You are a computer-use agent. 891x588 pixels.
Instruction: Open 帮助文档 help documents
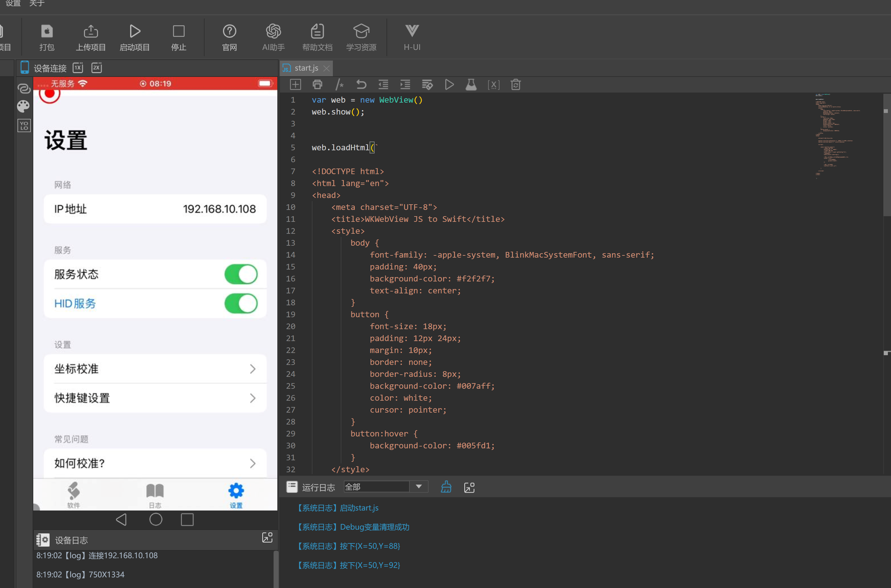(317, 38)
